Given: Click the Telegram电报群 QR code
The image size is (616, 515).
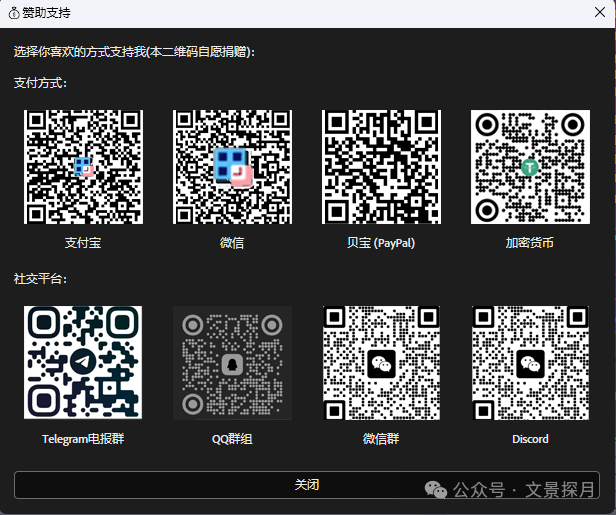Looking at the screenshot, I should pos(83,362).
